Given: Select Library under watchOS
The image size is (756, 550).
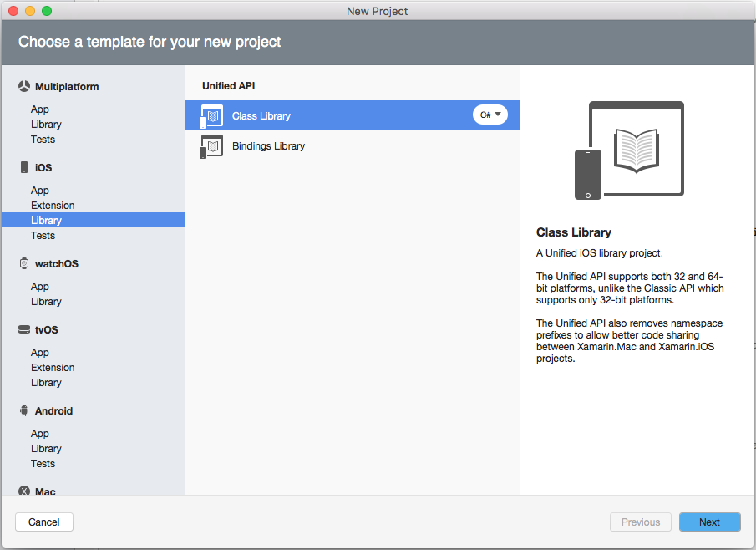Looking at the screenshot, I should click(46, 301).
